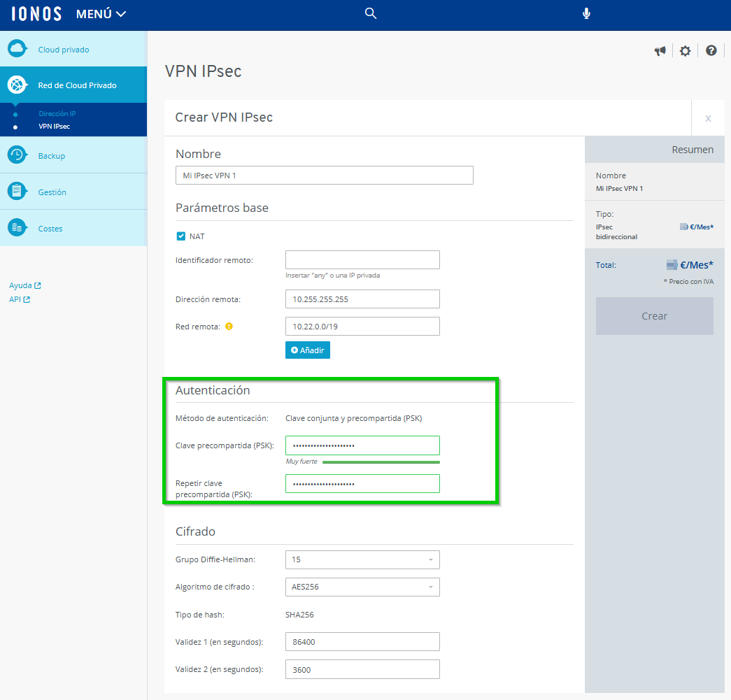This screenshot has height=700, width=731.
Task: Open the Grupo Diffie-Hellman dropdown
Action: (x=431, y=559)
